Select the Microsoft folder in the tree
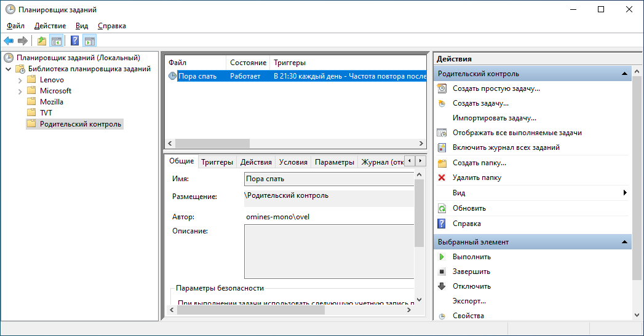644x336 pixels. (55, 91)
